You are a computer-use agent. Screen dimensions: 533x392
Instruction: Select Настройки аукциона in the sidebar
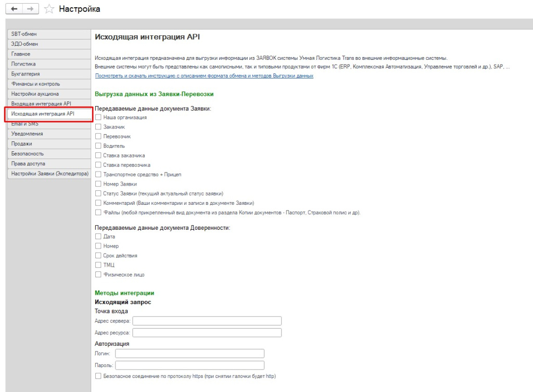(49, 94)
